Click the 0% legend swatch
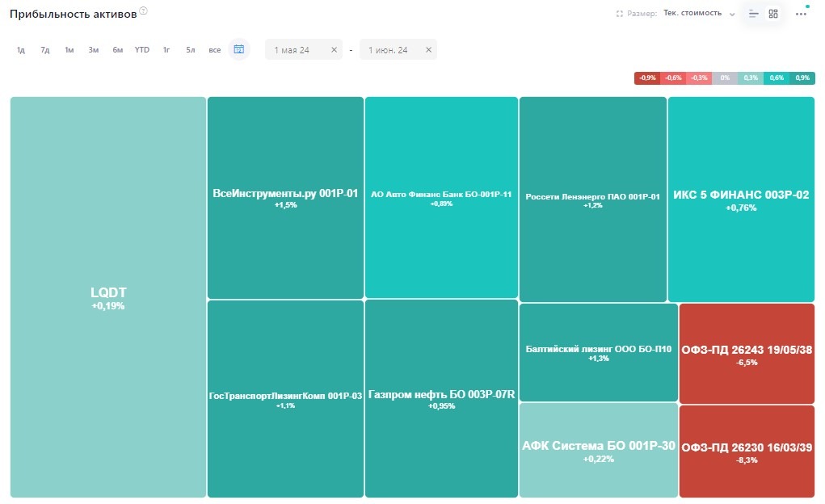The width and height of the screenshot is (825, 504). (725, 78)
